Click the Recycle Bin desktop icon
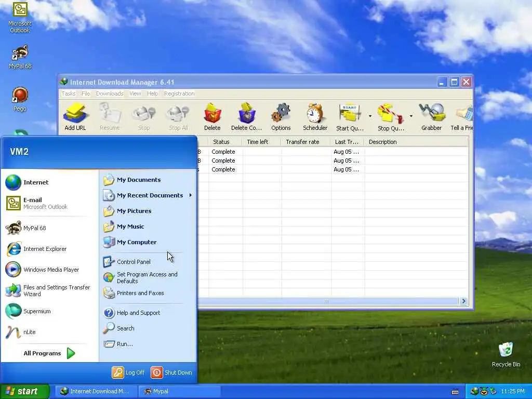 [x=506, y=354]
